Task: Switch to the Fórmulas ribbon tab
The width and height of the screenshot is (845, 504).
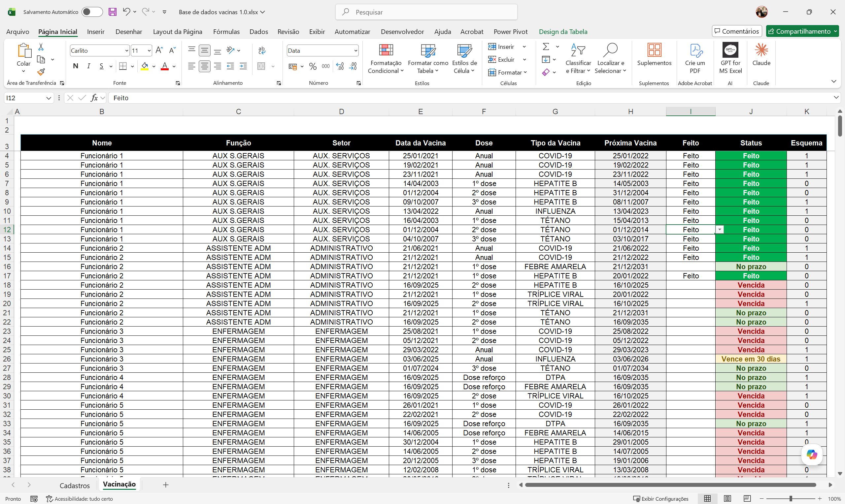Action: (226, 32)
